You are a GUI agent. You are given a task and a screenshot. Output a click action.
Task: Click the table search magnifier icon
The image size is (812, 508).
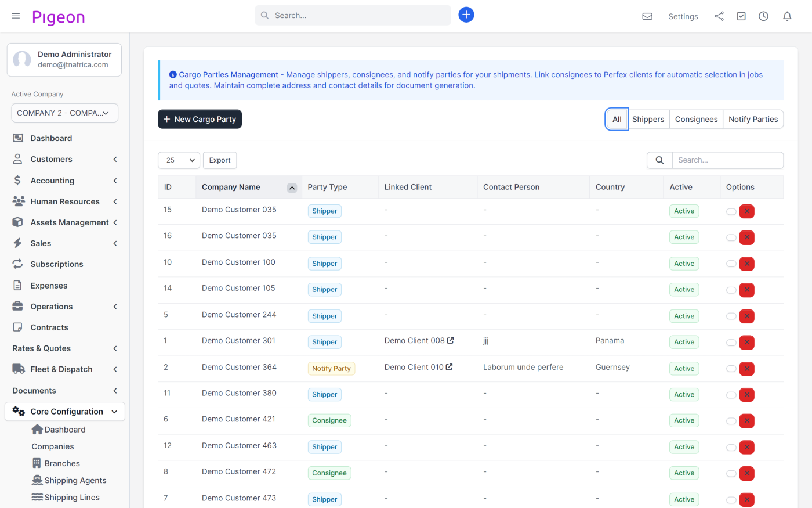pos(659,160)
